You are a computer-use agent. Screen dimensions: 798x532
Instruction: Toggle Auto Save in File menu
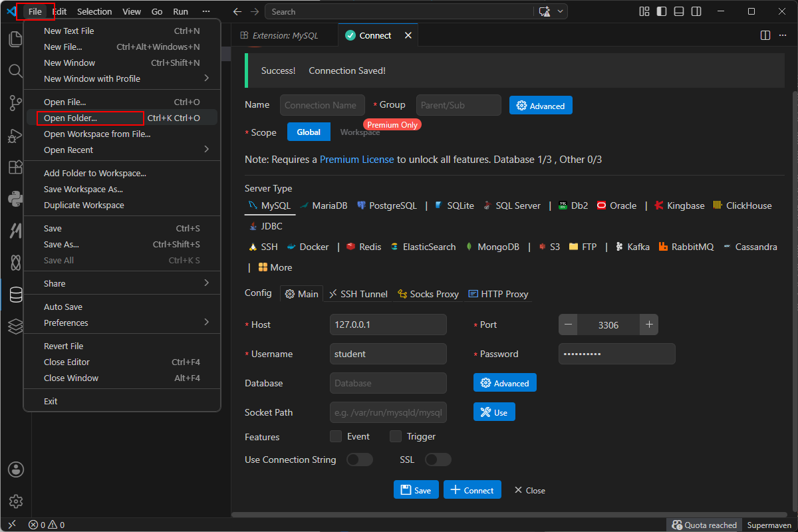coord(122,307)
